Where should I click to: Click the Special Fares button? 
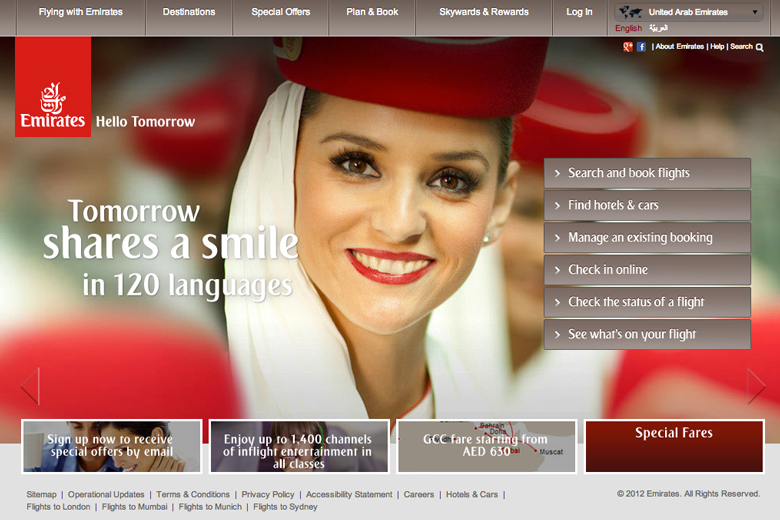(674, 446)
